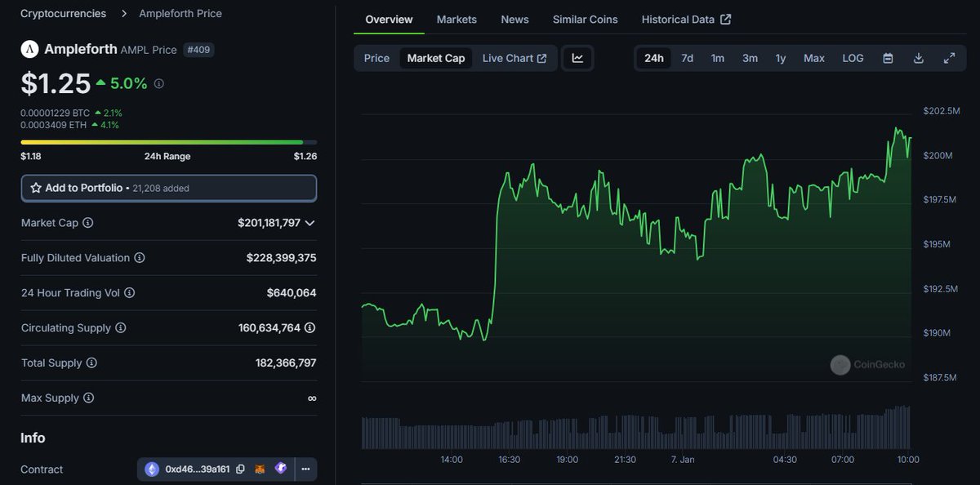Click the 0.00001229 BTC price text

click(55, 113)
